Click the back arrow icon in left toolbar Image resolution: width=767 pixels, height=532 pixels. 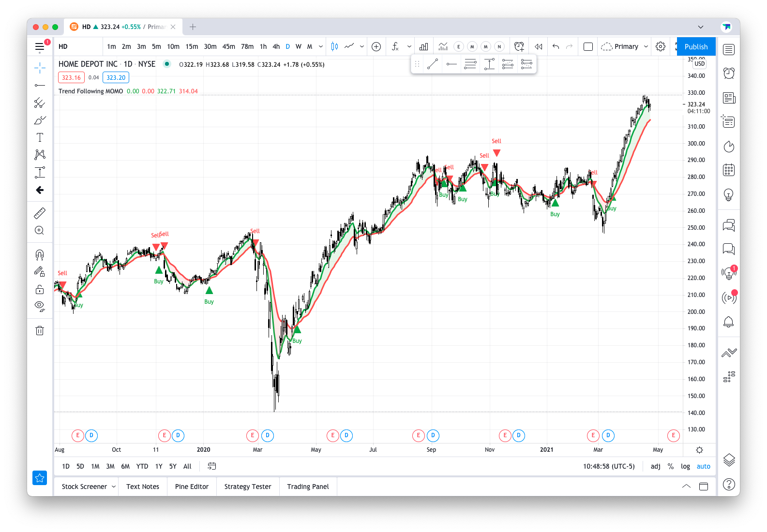(40, 190)
